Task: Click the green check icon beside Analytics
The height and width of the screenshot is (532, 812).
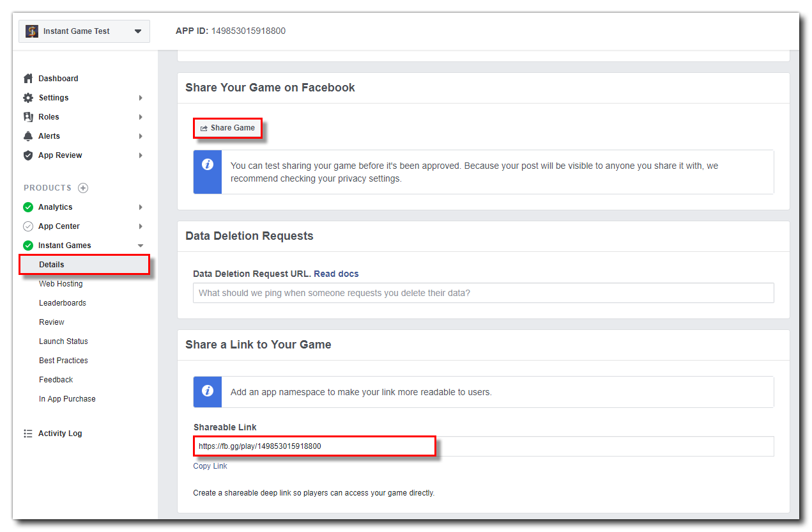Action: [x=28, y=207]
